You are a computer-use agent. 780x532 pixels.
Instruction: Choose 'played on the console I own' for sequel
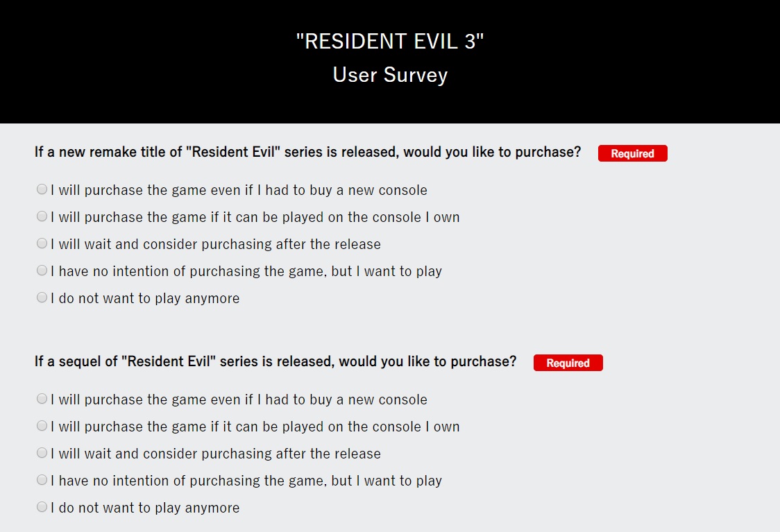[x=42, y=426]
